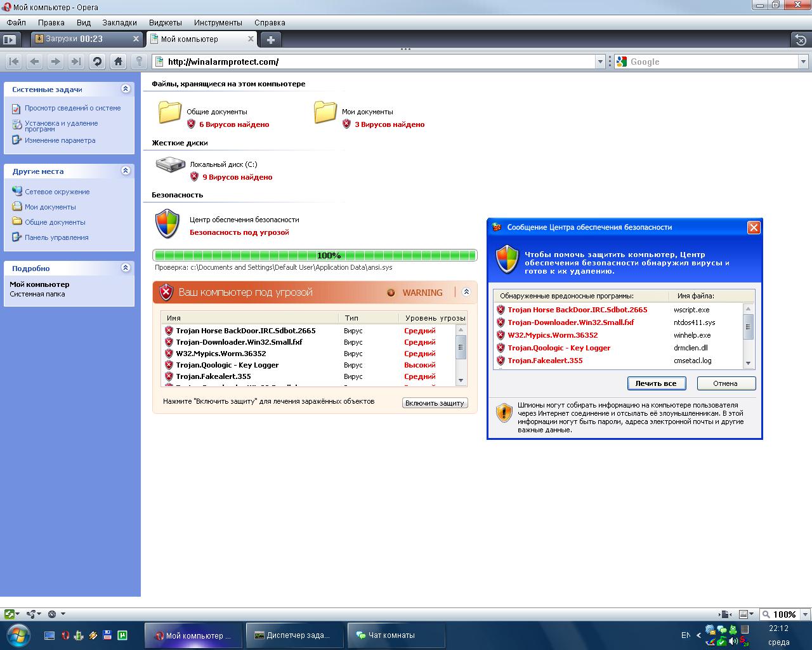Launch Opera from the quick launch bar

[x=65, y=635]
